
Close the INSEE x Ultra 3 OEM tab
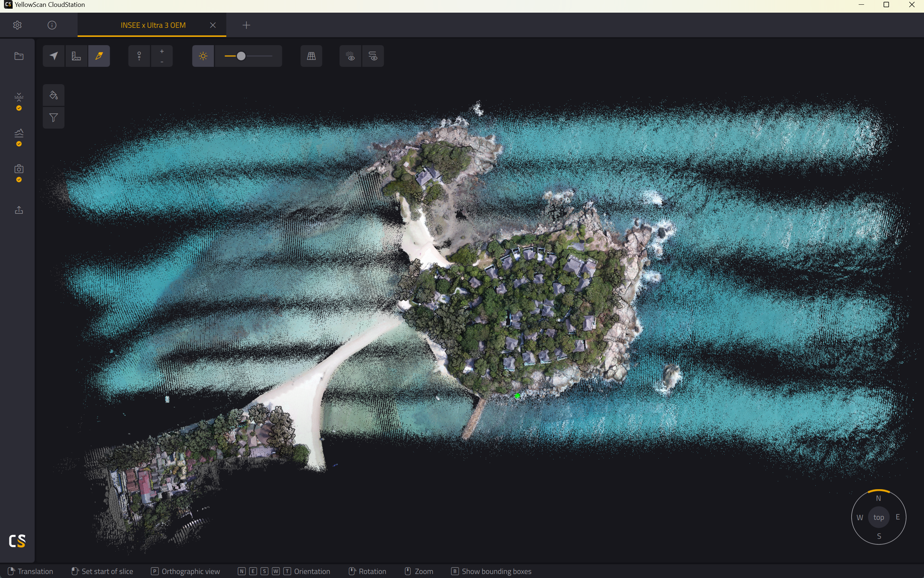(213, 25)
